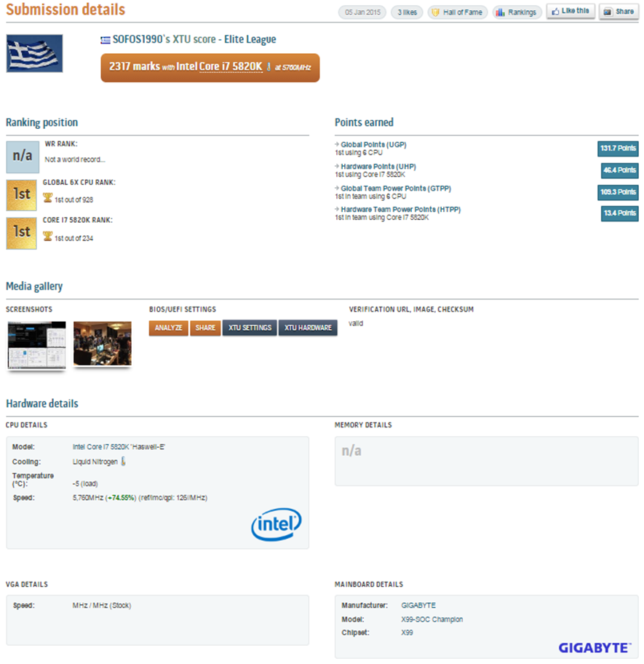Open Hardware Team Power Points (HTPP) link
Screen dimensions: 644x664
[400, 210]
